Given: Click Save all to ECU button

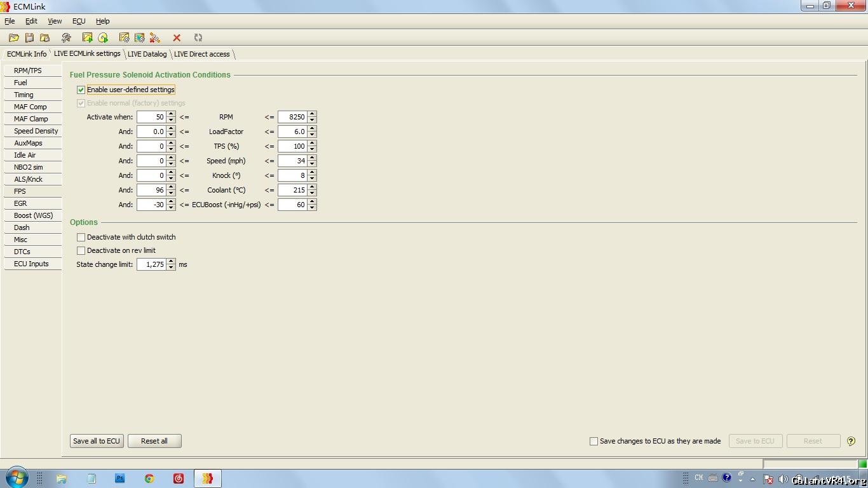Looking at the screenshot, I should click(x=97, y=441).
